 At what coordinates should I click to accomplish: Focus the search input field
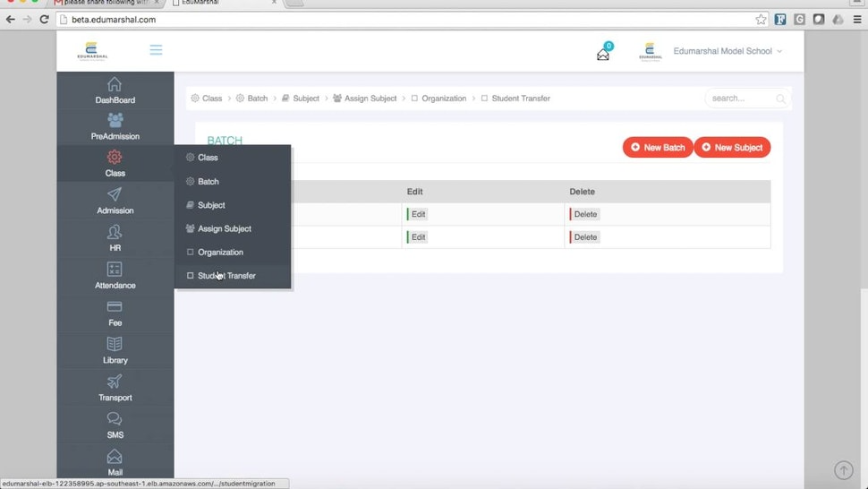746,99
